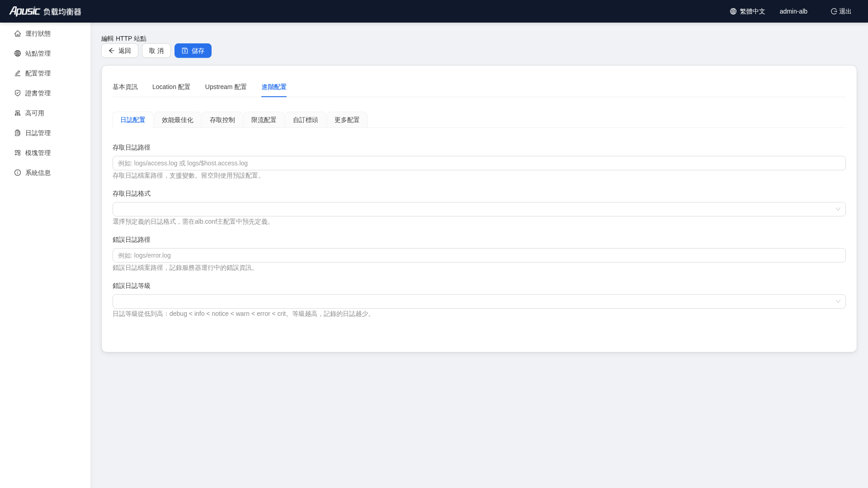Select the 進階配置 tab

[274, 87]
